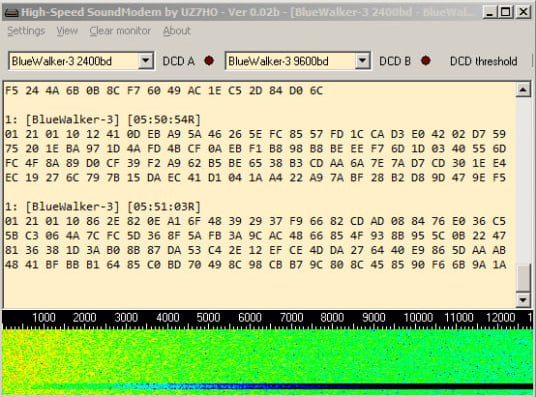Click the waterfall spectrum display
Viewport: 536px width, 397px height.
click(268, 362)
